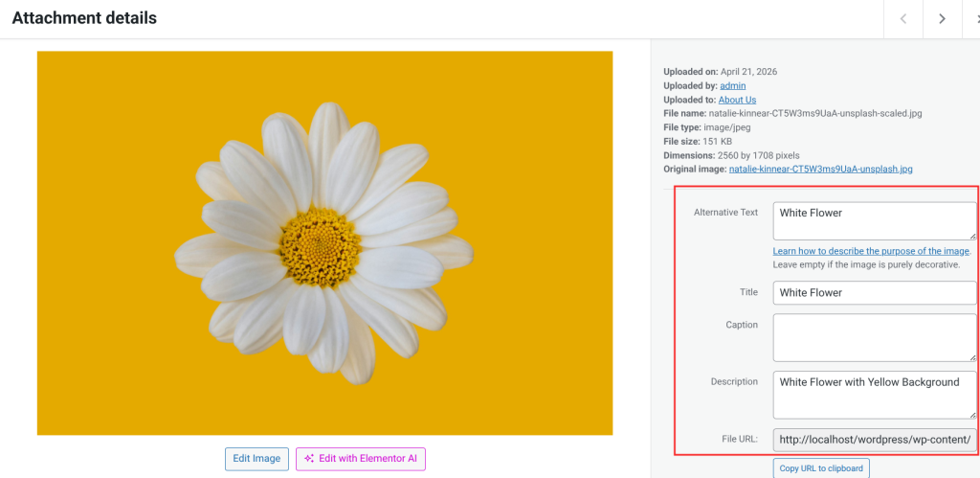
Task: Open the original image file link
Action: tap(820, 169)
